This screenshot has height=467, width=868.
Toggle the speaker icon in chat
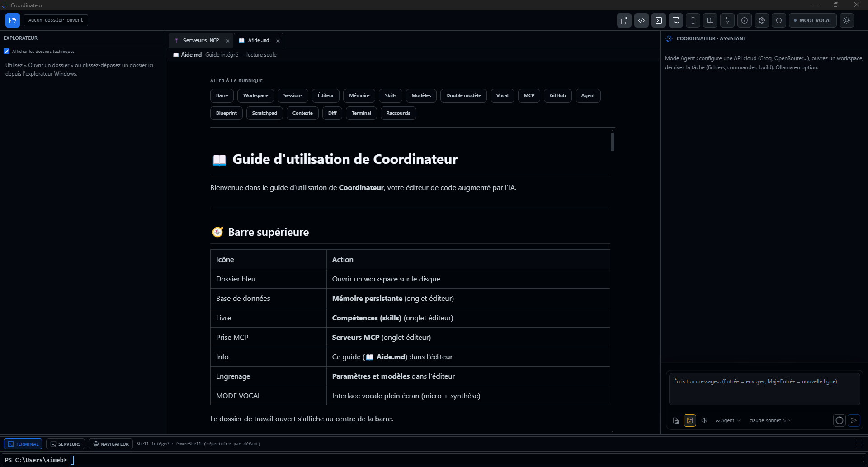tap(704, 420)
